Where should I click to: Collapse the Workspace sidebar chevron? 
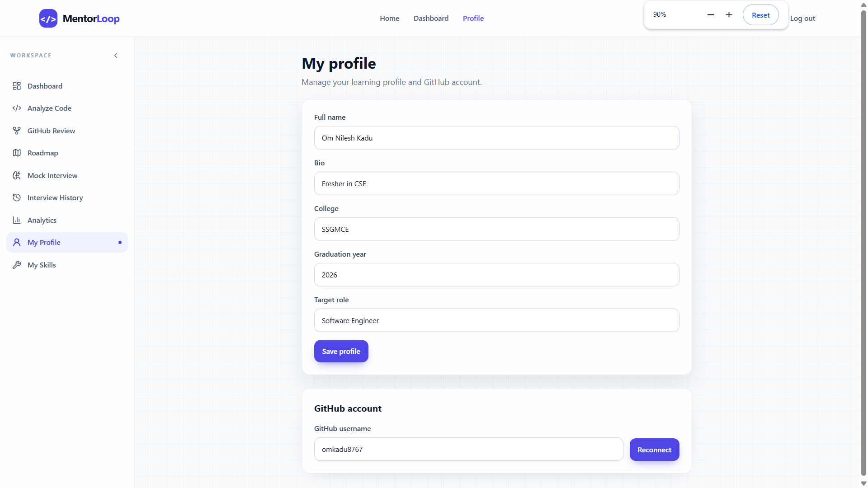[x=116, y=56]
